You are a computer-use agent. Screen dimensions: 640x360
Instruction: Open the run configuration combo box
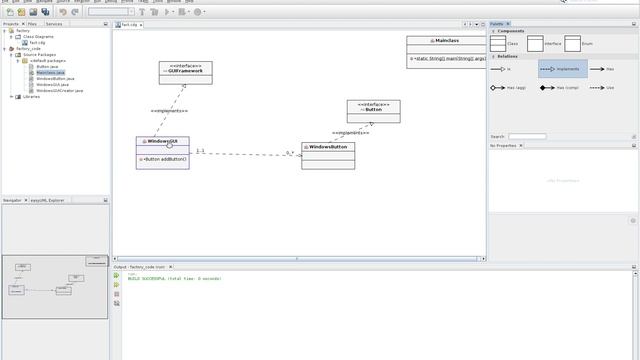point(111,12)
